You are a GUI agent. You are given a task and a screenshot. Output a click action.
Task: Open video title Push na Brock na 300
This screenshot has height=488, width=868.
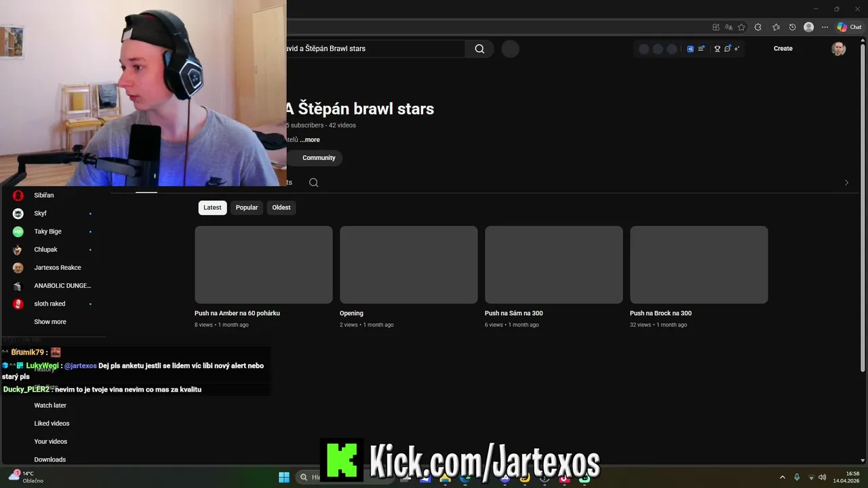[660, 313]
